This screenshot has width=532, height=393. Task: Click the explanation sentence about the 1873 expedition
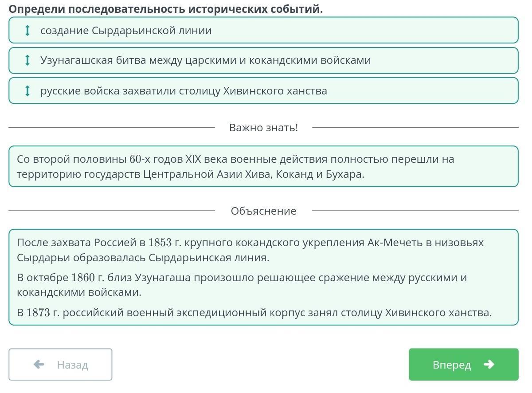254,313
